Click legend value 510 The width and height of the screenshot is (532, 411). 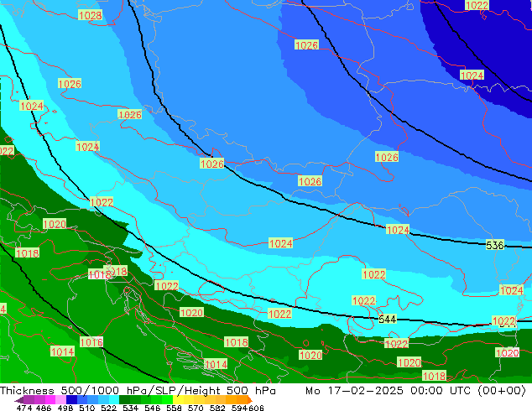click(87, 408)
